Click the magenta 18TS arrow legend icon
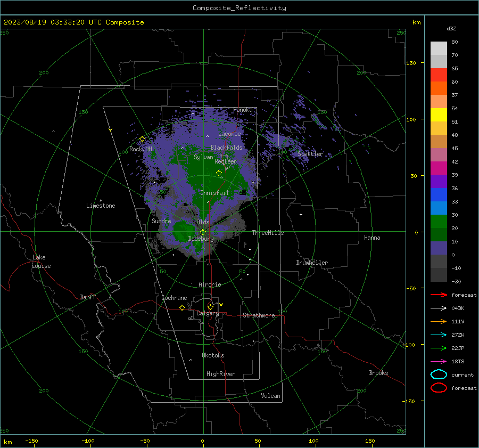 click(x=439, y=362)
